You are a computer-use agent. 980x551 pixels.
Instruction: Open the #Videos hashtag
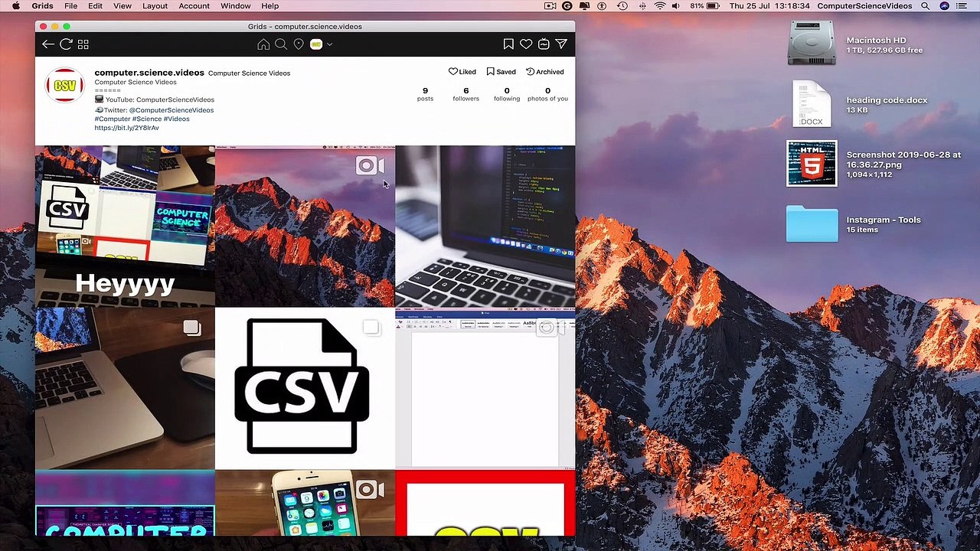pos(176,119)
